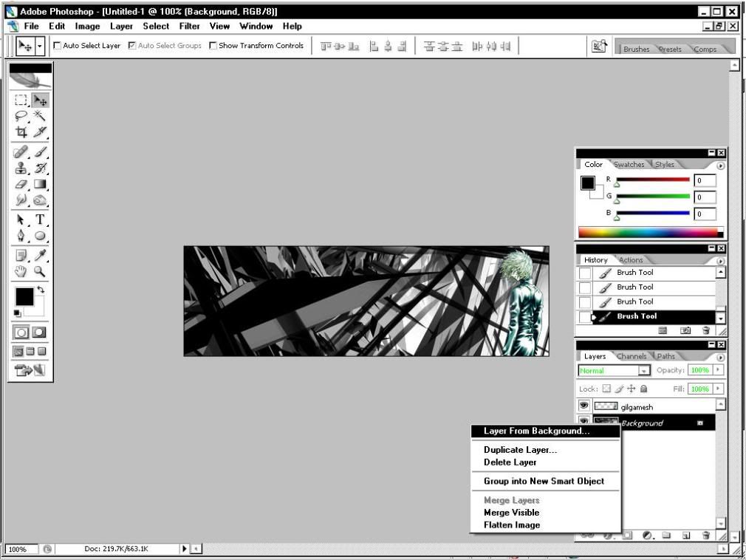Open the Opacity slider arrow
The image size is (746, 560).
pos(718,369)
